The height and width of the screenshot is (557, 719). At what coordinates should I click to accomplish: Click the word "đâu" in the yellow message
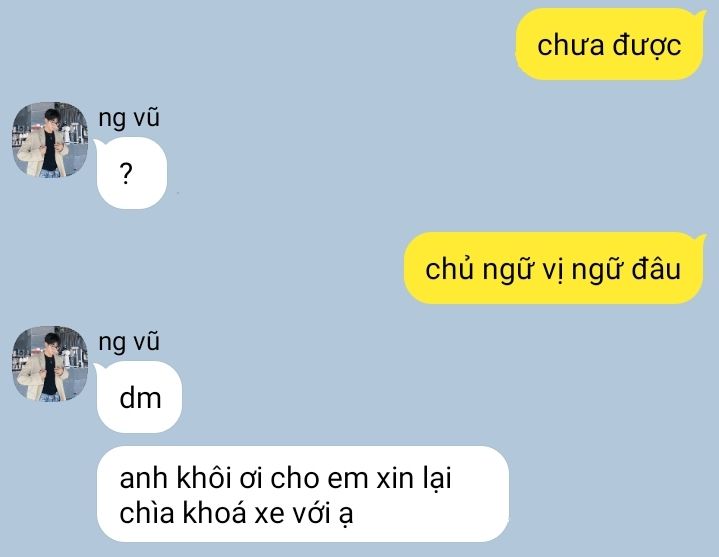point(656,269)
